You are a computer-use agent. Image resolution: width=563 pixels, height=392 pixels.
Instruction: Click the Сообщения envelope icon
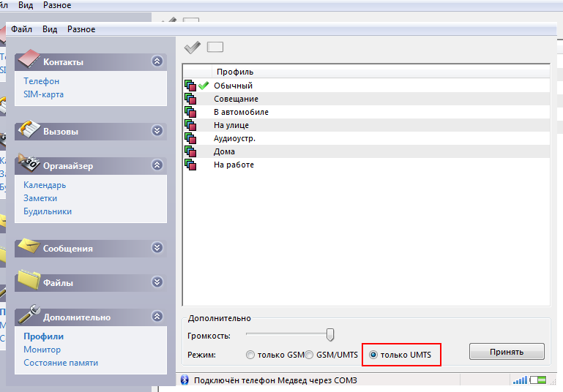click(29, 246)
